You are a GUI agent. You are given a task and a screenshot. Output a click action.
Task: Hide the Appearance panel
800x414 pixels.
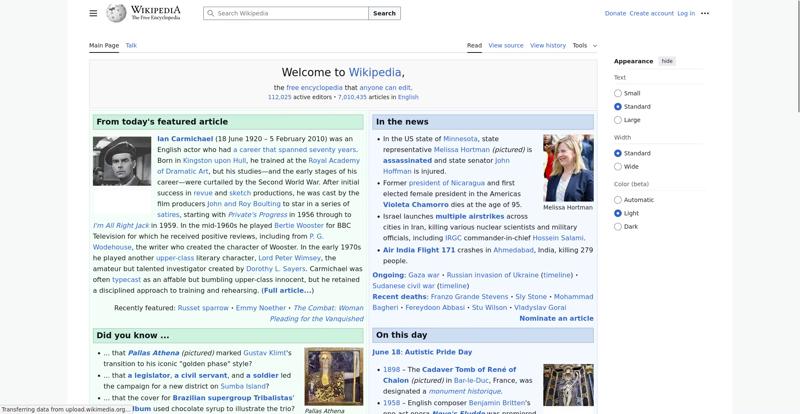[667, 61]
